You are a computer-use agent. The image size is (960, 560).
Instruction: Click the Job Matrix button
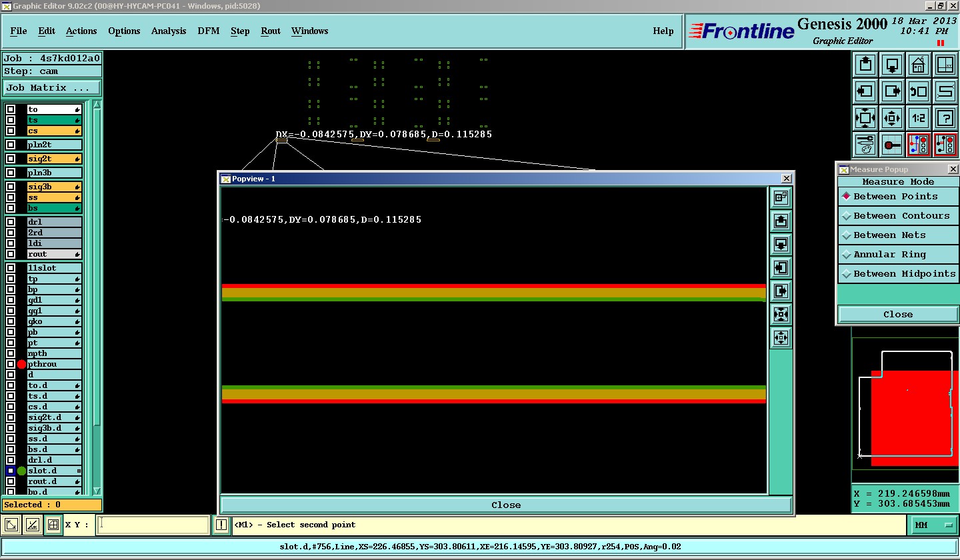[52, 88]
